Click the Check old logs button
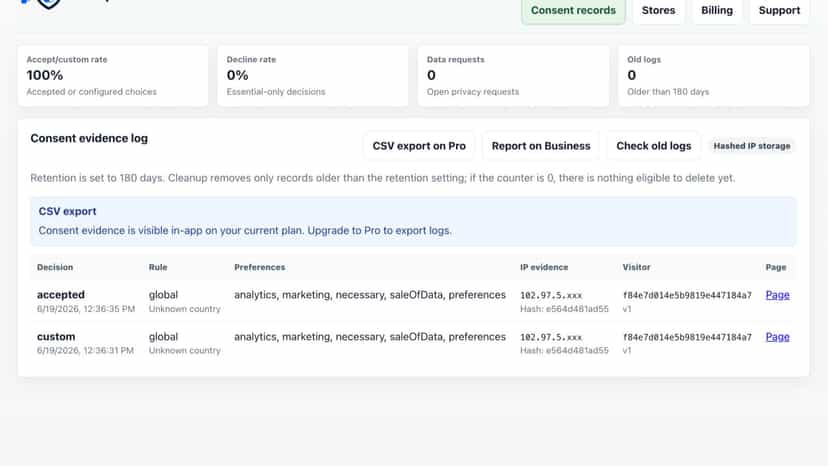 (x=653, y=146)
